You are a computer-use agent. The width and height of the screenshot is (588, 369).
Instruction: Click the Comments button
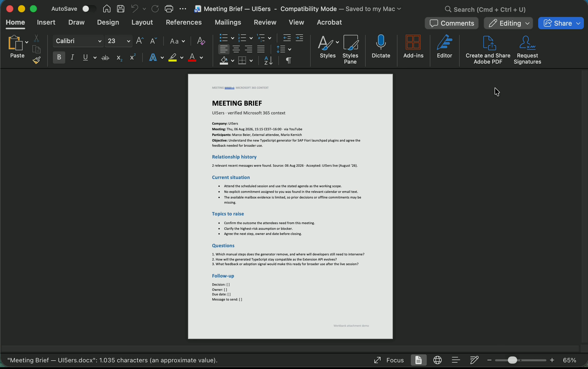452,23
